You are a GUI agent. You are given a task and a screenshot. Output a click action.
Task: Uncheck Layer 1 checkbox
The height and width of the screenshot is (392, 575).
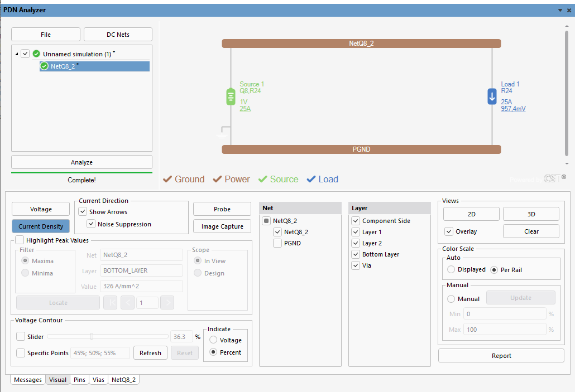[356, 232]
